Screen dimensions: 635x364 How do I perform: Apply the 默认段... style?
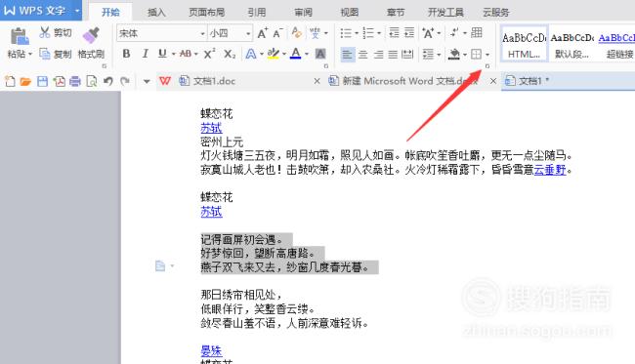(571, 45)
